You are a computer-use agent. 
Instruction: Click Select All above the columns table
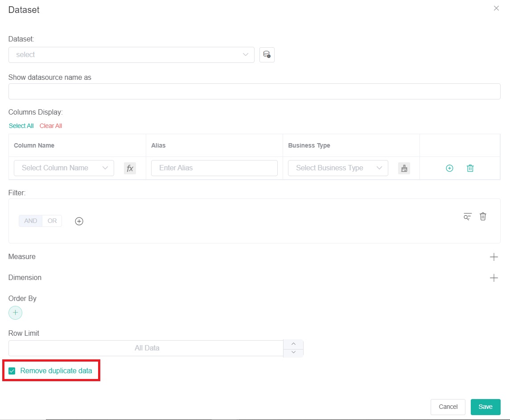(x=21, y=126)
